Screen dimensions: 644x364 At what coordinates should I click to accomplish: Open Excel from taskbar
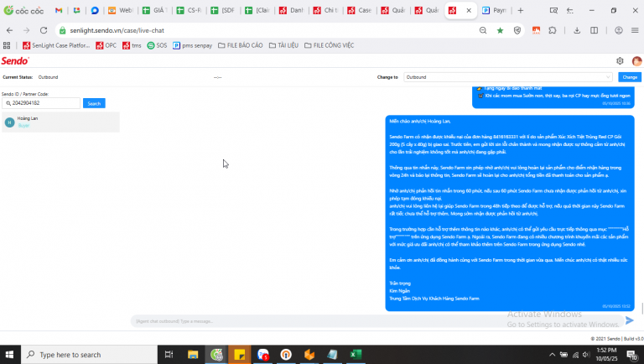pos(356,355)
